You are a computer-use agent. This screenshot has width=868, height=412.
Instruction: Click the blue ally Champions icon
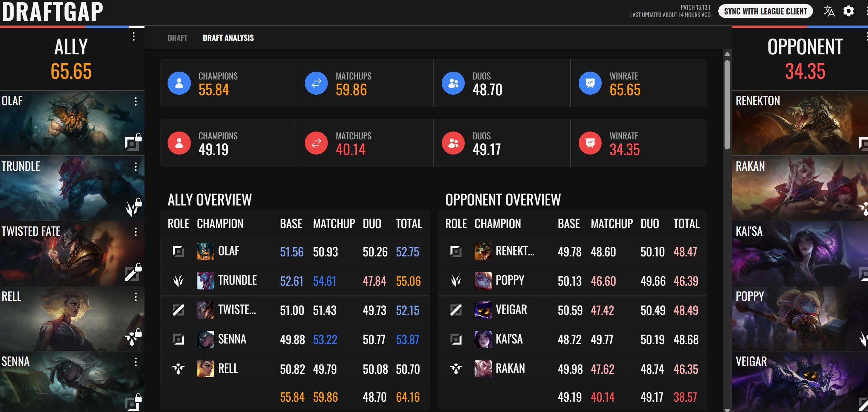tap(179, 83)
